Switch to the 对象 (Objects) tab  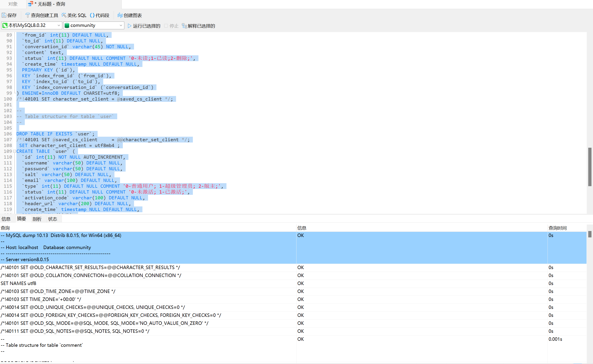coord(13,4)
